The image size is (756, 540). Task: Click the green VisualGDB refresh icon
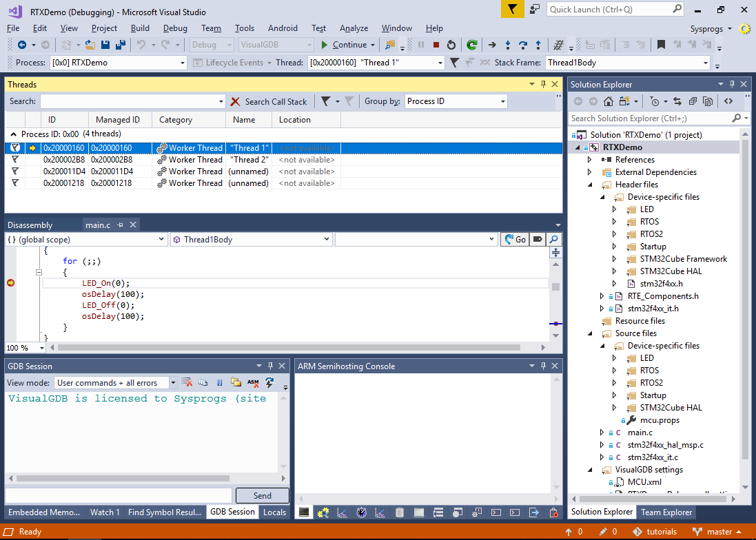472,45
